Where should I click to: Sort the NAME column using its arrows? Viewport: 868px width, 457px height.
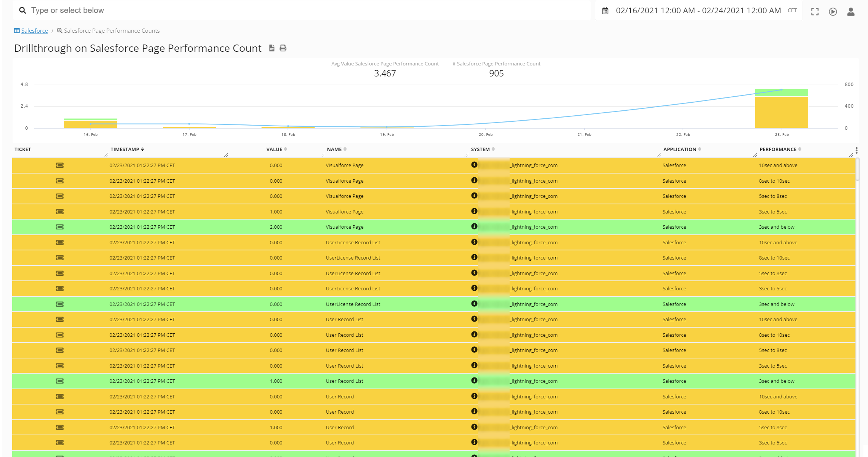click(345, 149)
